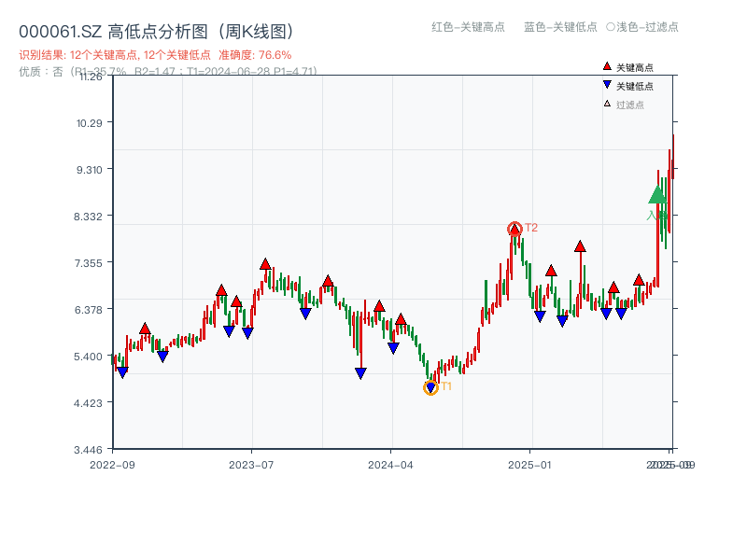Click the red triangle icon in 关键高点 legend
Screen dimensions: 747x560
point(607,66)
